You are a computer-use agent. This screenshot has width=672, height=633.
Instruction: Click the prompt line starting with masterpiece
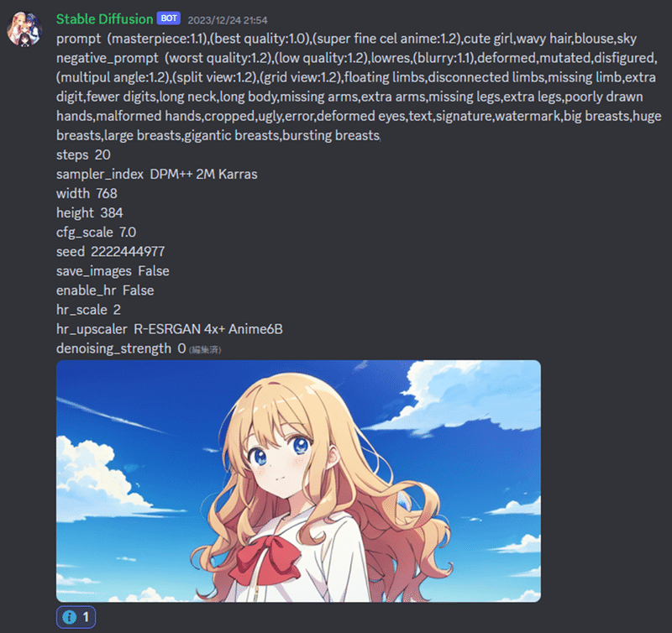click(x=346, y=39)
